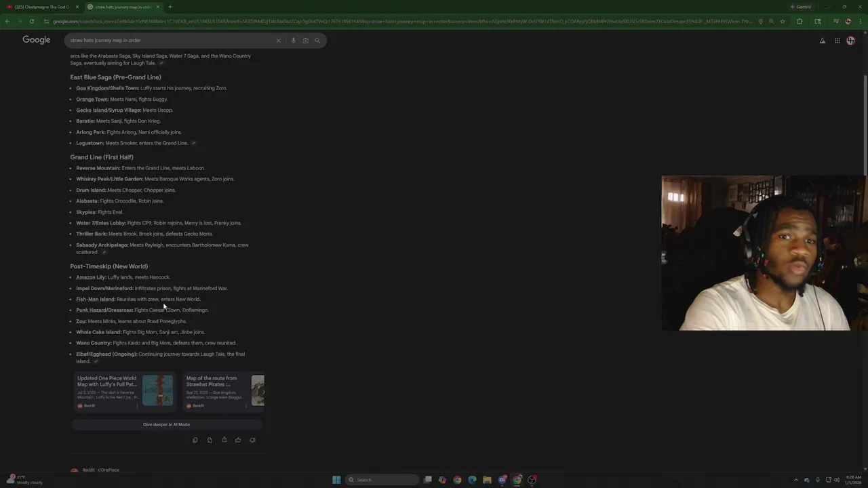Open the weather widget on taskbar
This screenshot has height=488, width=868.
24,480
